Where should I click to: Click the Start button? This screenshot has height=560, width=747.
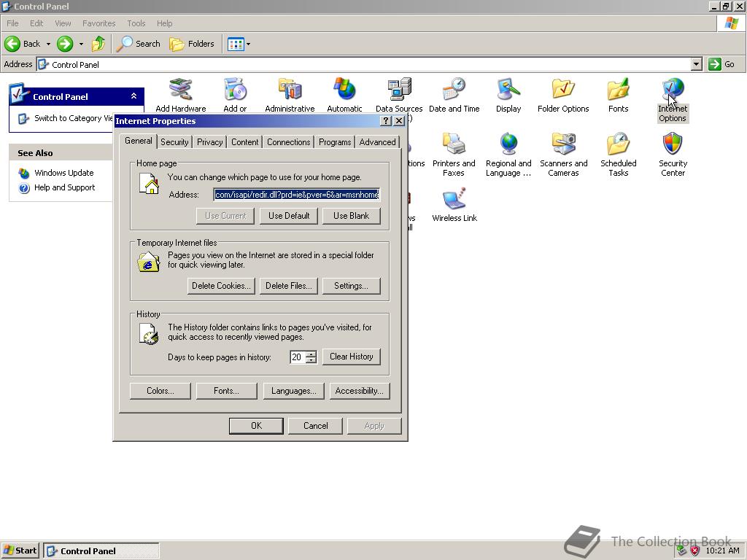pyautogui.click(x=20, y=551)
